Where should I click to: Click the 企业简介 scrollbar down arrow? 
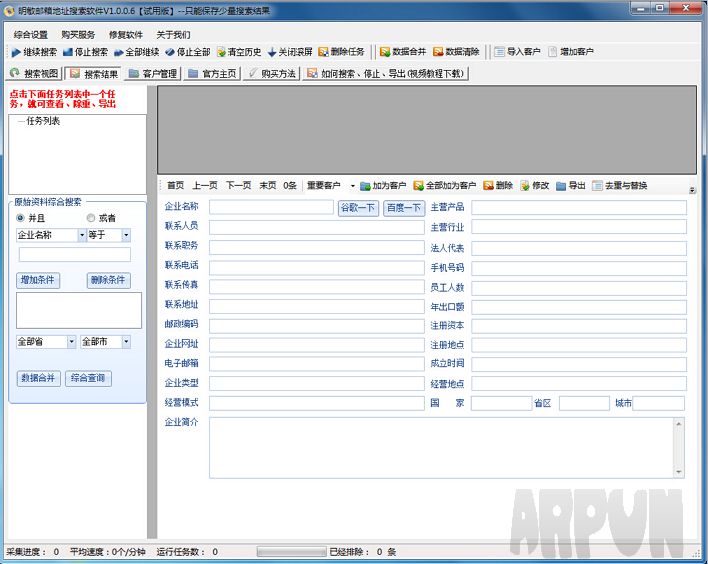680,471
